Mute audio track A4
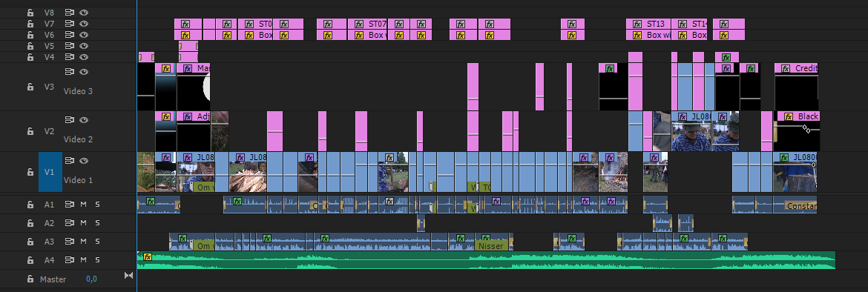868x292 pixels. pos(84,260)
